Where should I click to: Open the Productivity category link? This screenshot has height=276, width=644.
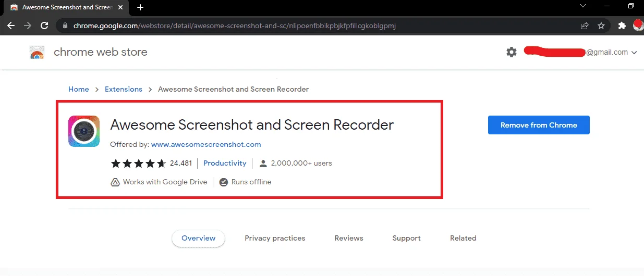pyautogui.click(x=225, y=164)
